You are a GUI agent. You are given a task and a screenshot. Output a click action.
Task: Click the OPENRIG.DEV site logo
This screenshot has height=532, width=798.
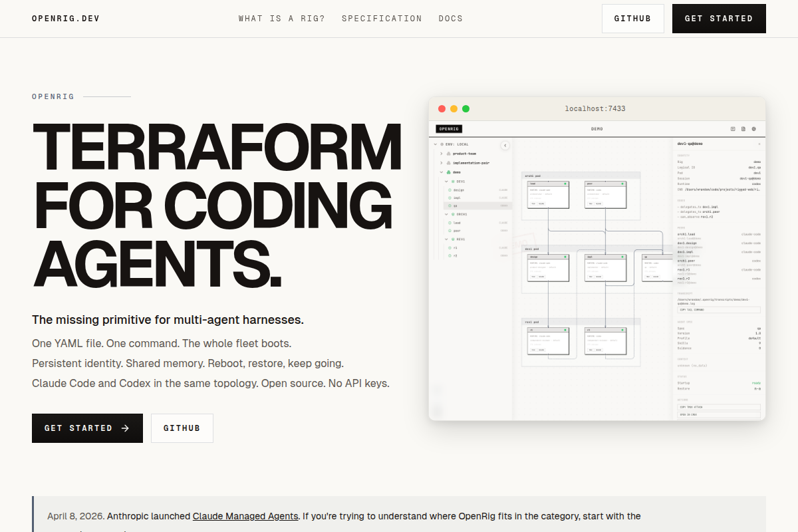[66, 19]
